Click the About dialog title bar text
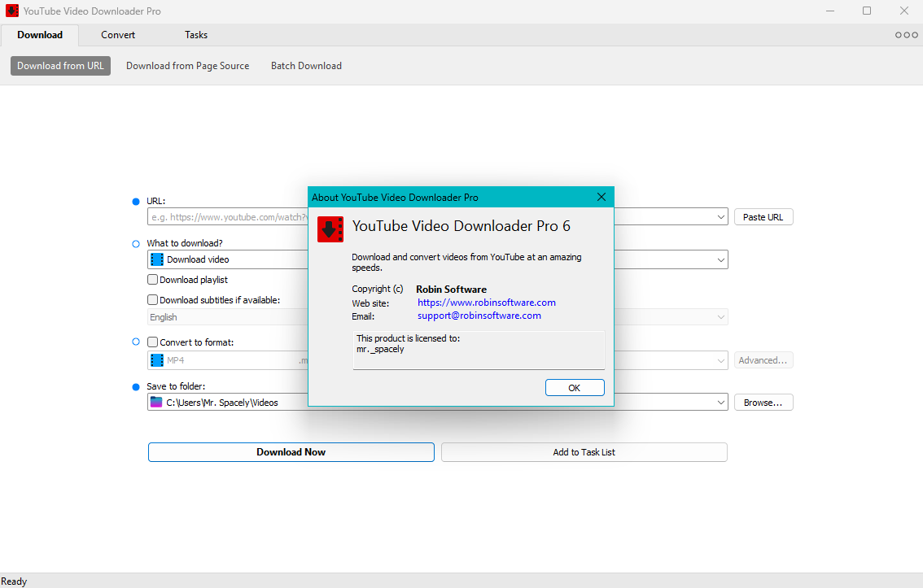 [395, 198]
